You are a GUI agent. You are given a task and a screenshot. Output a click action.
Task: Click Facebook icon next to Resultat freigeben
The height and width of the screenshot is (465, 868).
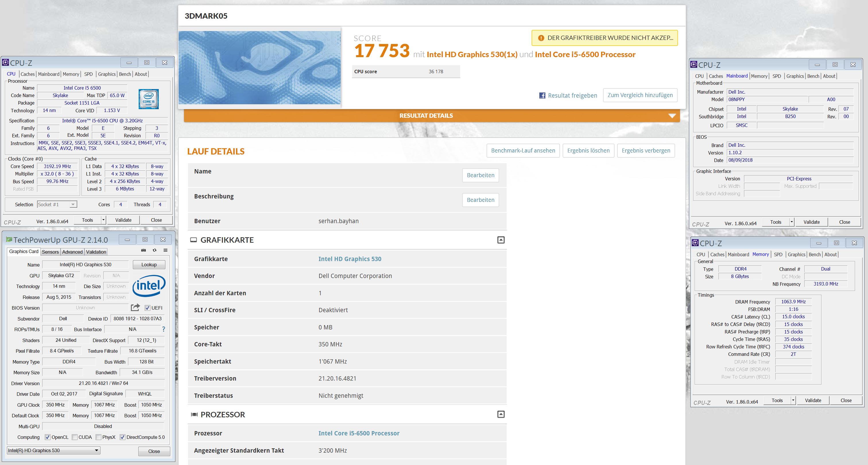[x=542, y=95]
